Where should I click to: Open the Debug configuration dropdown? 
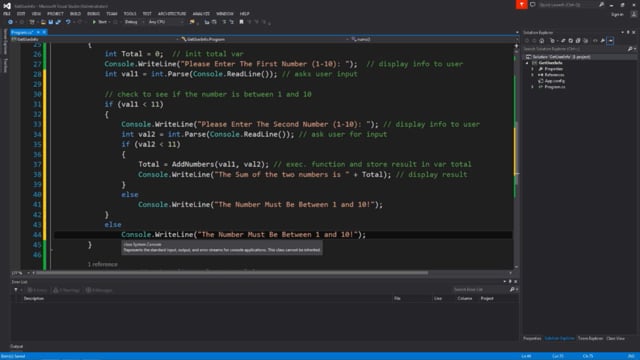click(133, 22)
